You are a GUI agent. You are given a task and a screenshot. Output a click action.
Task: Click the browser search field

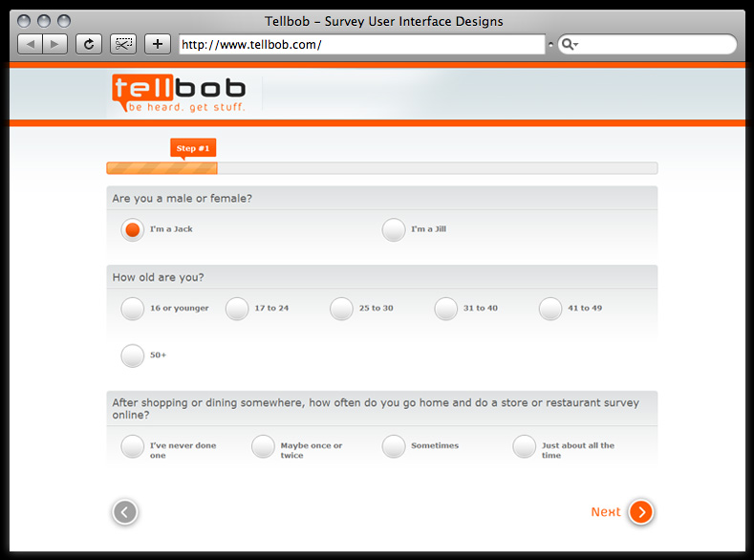pyautogui.click(x=647, y=44)
